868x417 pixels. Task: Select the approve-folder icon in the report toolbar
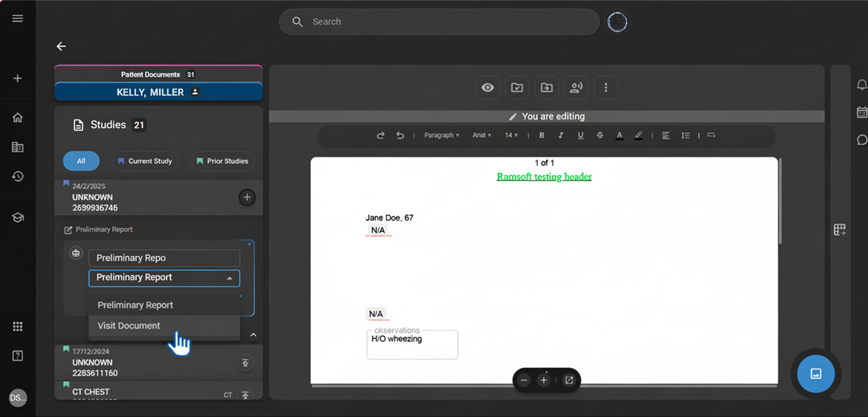coord(517,87)
